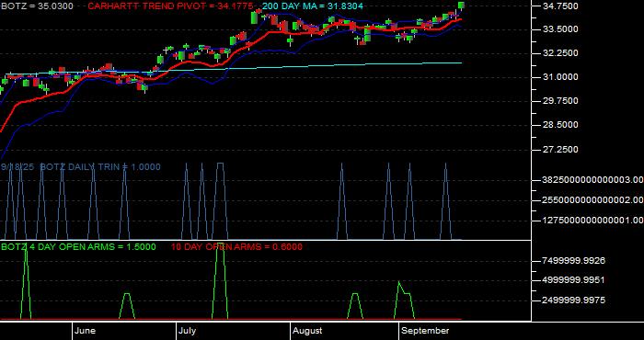Click the BOTZ DAILY TRIN = 1.0000 label

point(99,167)
